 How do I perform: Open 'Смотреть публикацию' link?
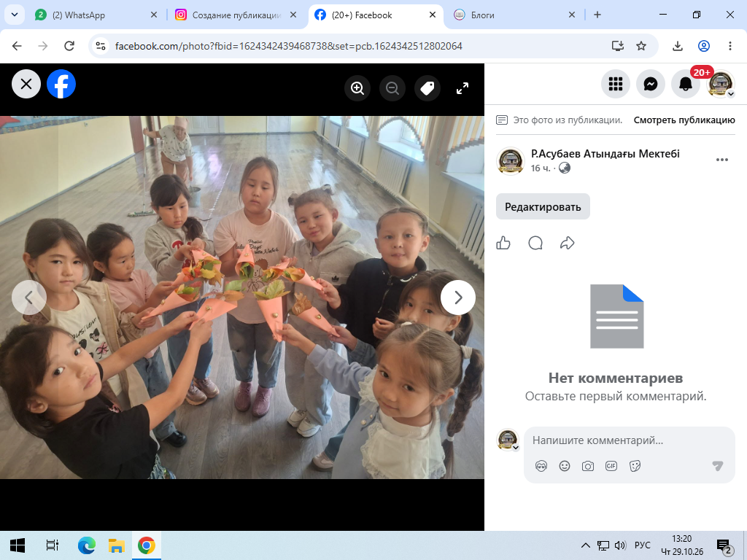click(684, 120)
